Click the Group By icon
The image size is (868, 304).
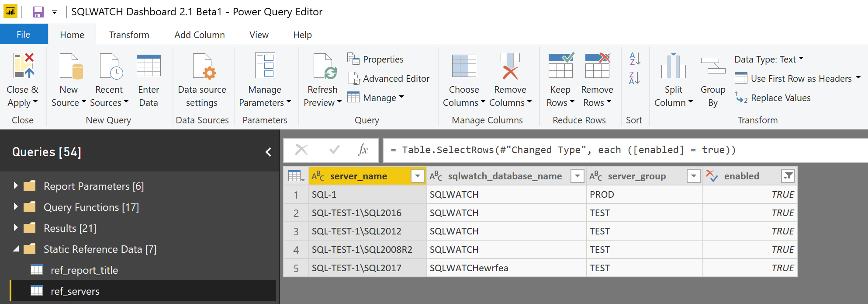pos(713,66)
